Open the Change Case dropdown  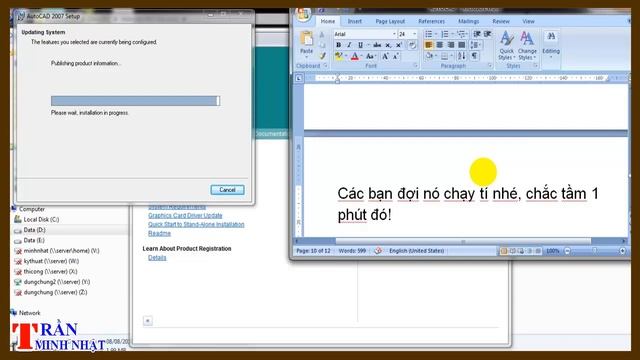pyautogui.click(x=370, y=56)
